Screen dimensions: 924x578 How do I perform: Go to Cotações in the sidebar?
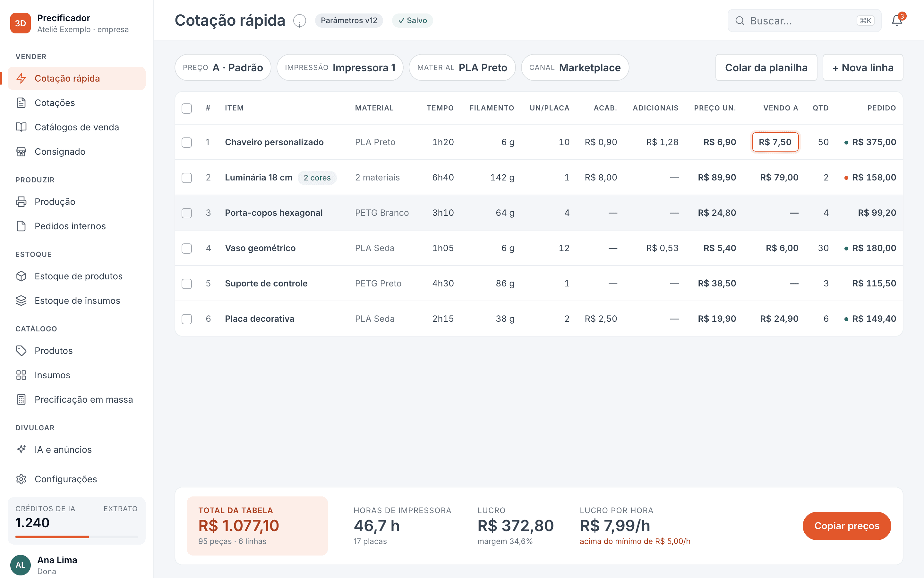pos(77,103)
